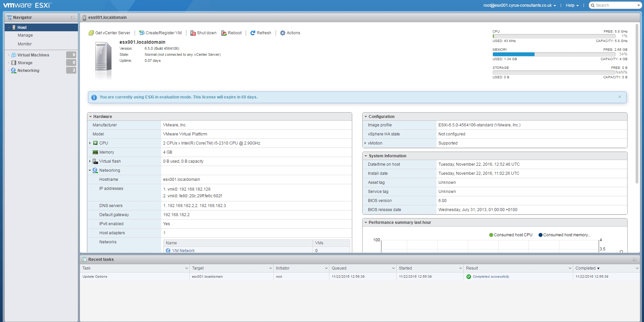Click in the Search input field
This screenshot has width=644, height=322.
pyautogui.click(x=615, y=5)
